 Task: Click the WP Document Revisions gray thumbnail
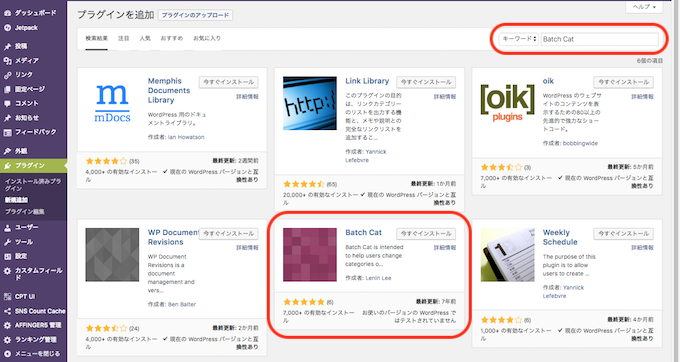pos(112,255)
